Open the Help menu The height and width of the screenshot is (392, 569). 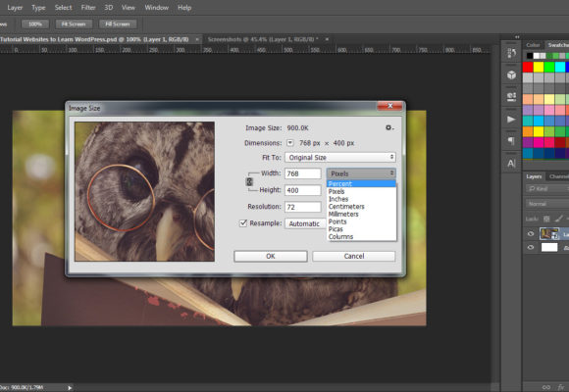point(184,8)
